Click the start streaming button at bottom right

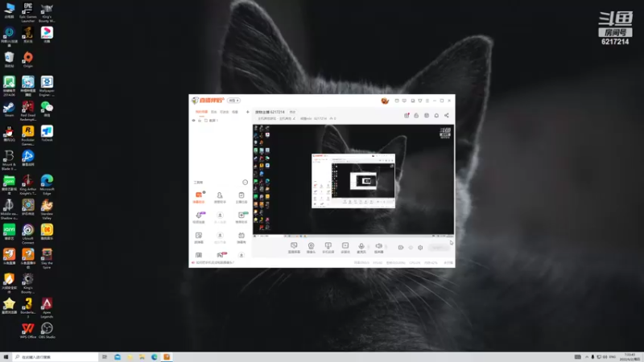[x=439, y=248]
